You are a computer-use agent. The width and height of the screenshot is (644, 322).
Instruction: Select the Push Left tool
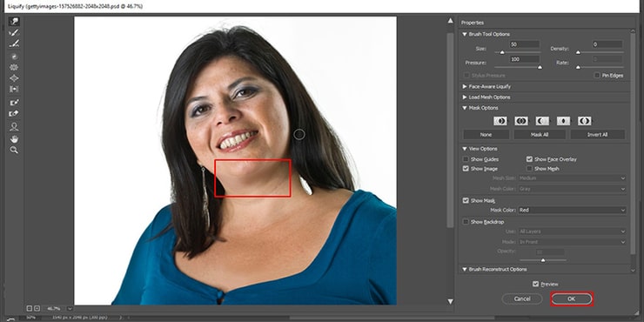point(14,89)
